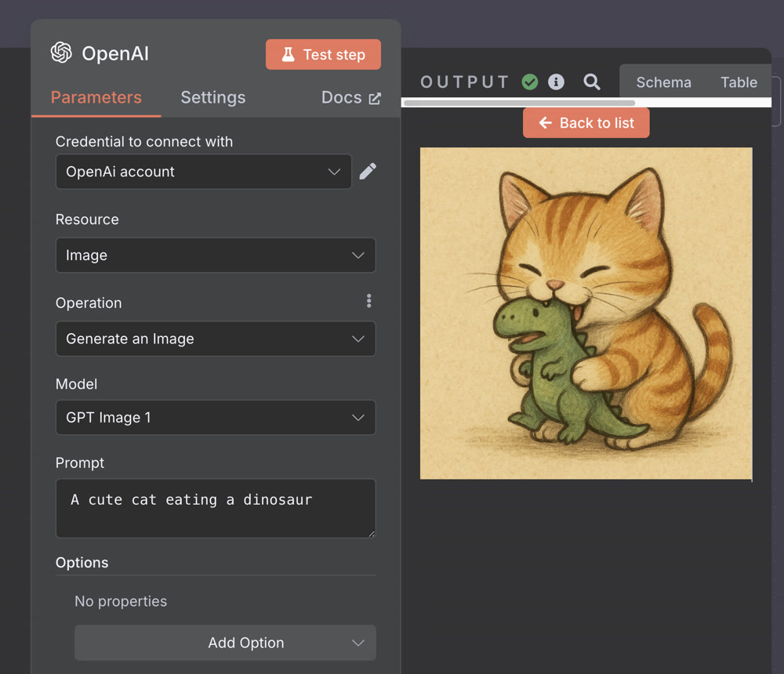Run the node with Test step
This screenshot has height=674, width=784.
pyautogui.click(x=323, y=54)
